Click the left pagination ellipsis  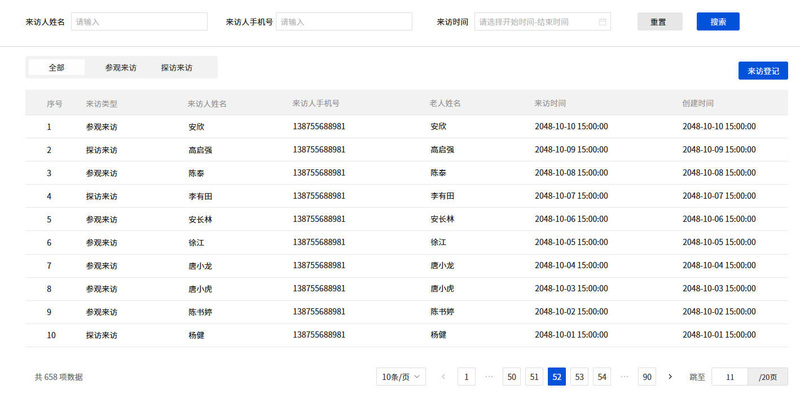489,377
